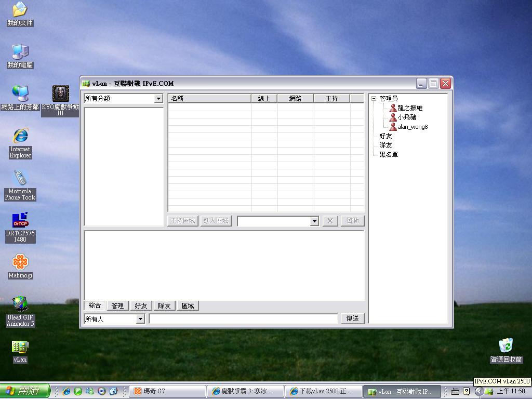Image resolution: width=532 pixels, height=399 pixels.
Task: Sort list by 名稱 column header
Action: (x=209, y=98)
